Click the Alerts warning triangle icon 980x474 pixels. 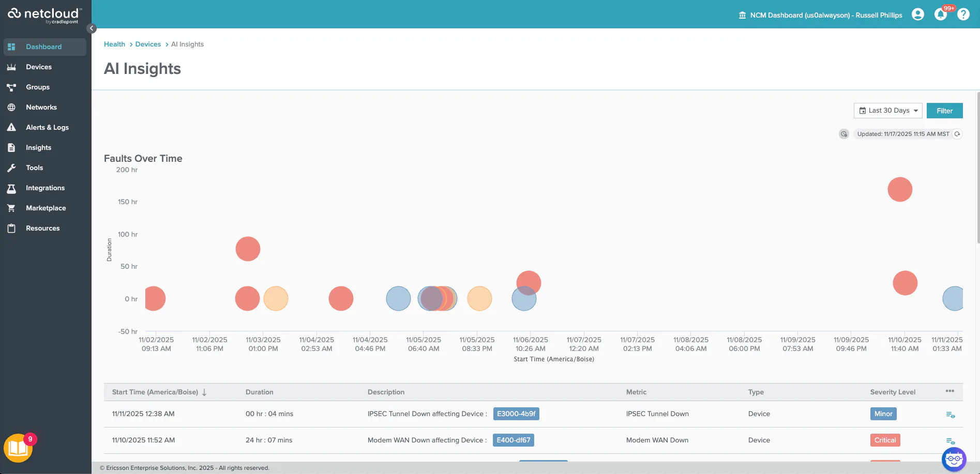tap(11, 127)
